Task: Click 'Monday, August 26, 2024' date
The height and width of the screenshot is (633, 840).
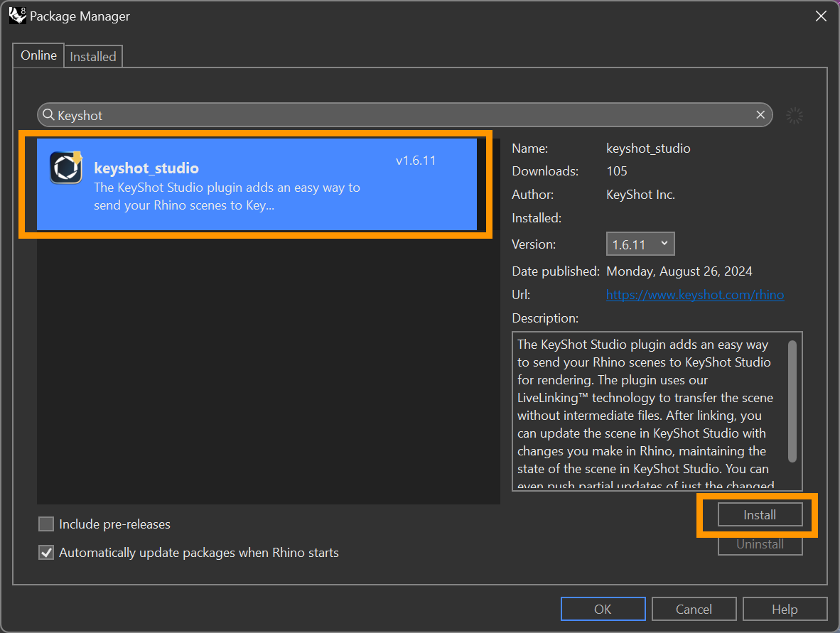Action: click(x=679, y=271)
